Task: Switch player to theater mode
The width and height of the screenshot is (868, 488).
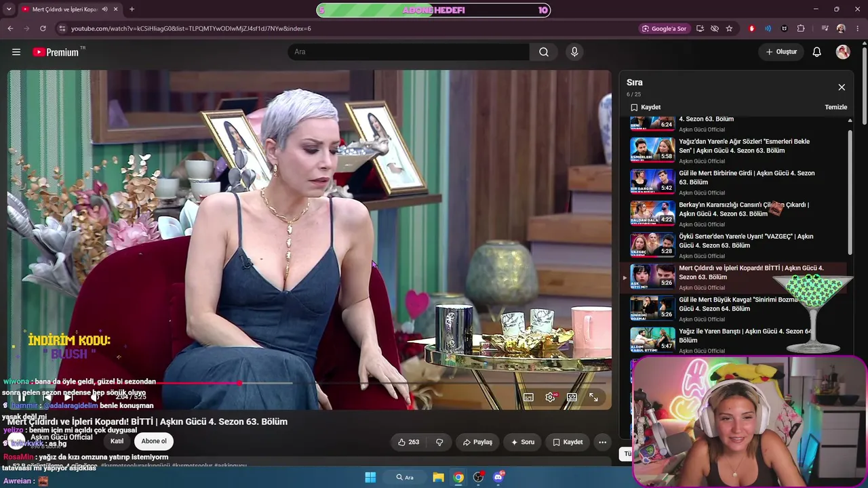Action: (x=572, y=397)
